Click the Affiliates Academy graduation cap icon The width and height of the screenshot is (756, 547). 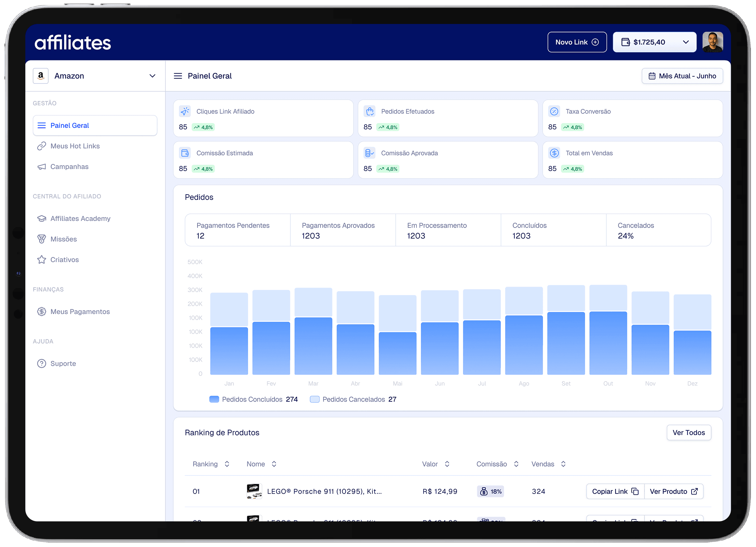coord(42,218)
